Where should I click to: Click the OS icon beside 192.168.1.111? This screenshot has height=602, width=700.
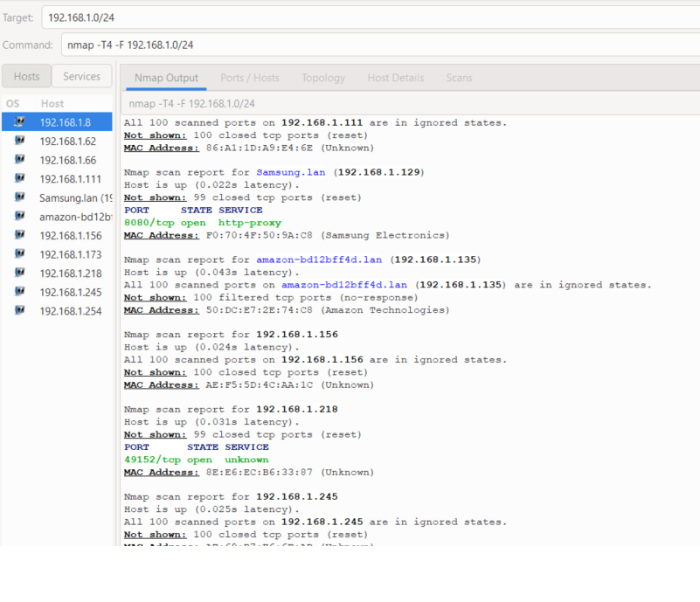[x=19, y=178]
